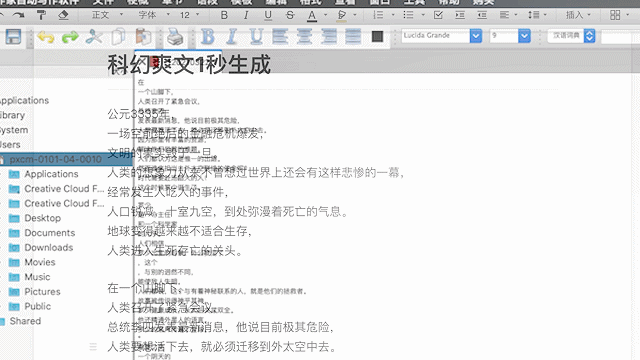Toggle bold with the small B button
The width and height of the screenshot is (640, 360).
pyautogui.click(x=224, y=15)
